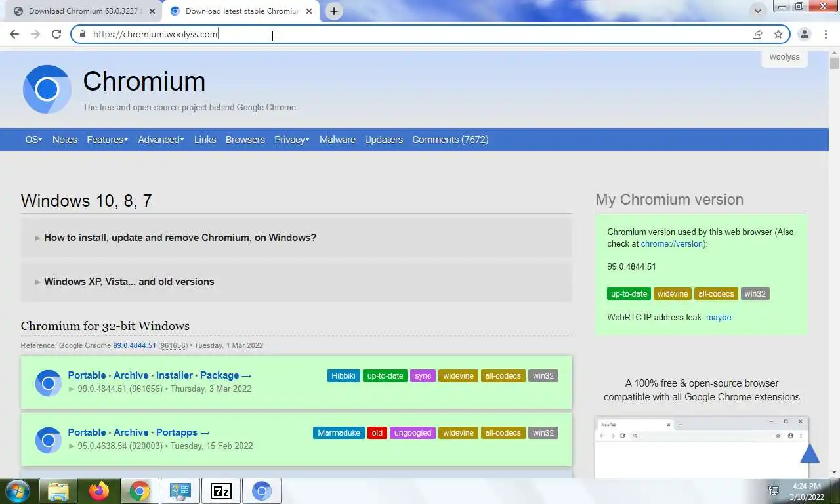Open 7-Zip from the taskbar
Screen dimensions: 840x504
tap(220, 491)
